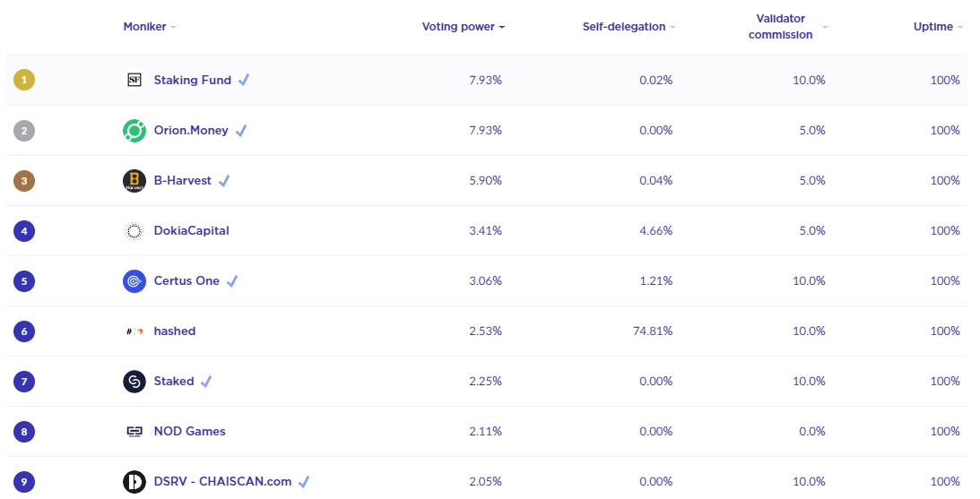Click the B-Harvest validator logo
The height and width of the screenshot is (499, 980).
(x=134, y=181)
